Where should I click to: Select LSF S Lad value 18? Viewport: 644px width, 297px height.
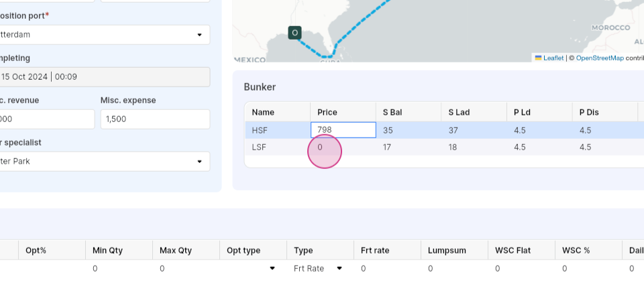(x=474, y=147)
